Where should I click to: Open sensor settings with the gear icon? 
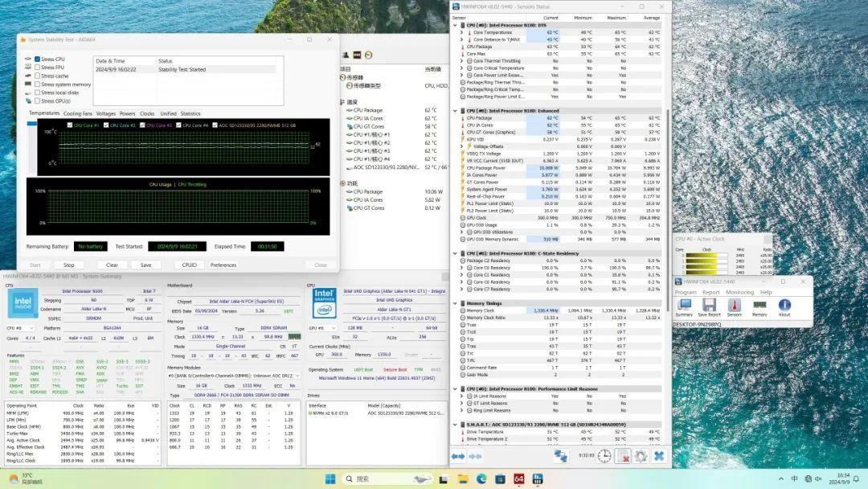(x=641, y=456)
